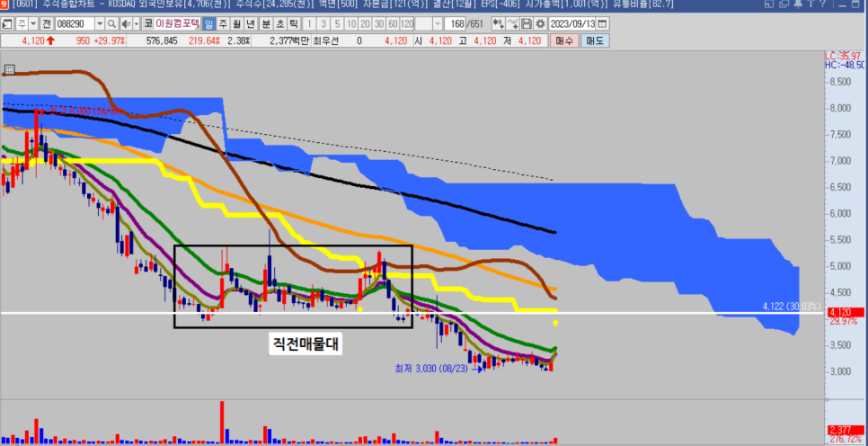Select interval 10 button
The image size is (868, 446).
point(351,23)
